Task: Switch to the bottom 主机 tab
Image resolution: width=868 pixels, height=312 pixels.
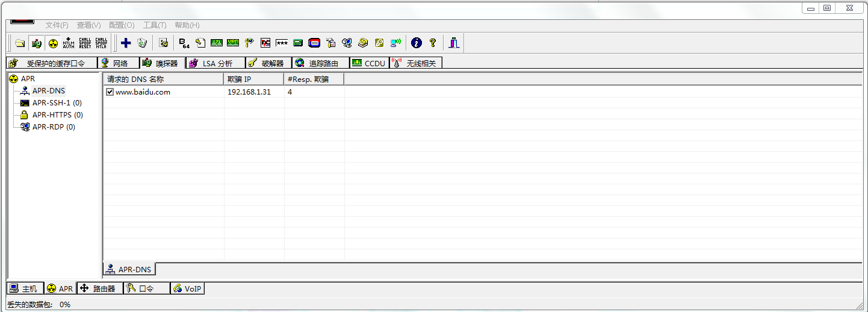Action: pos(24,289)
